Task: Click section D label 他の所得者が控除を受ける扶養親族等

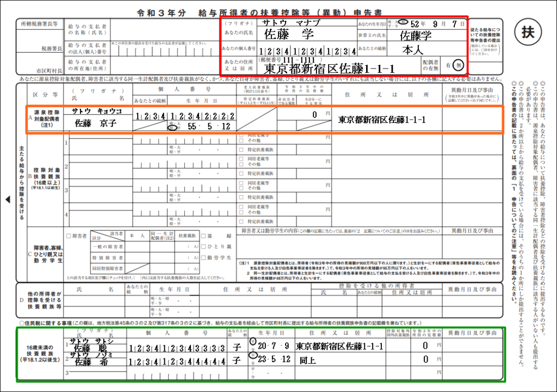Action: click(x=45, y=300)
